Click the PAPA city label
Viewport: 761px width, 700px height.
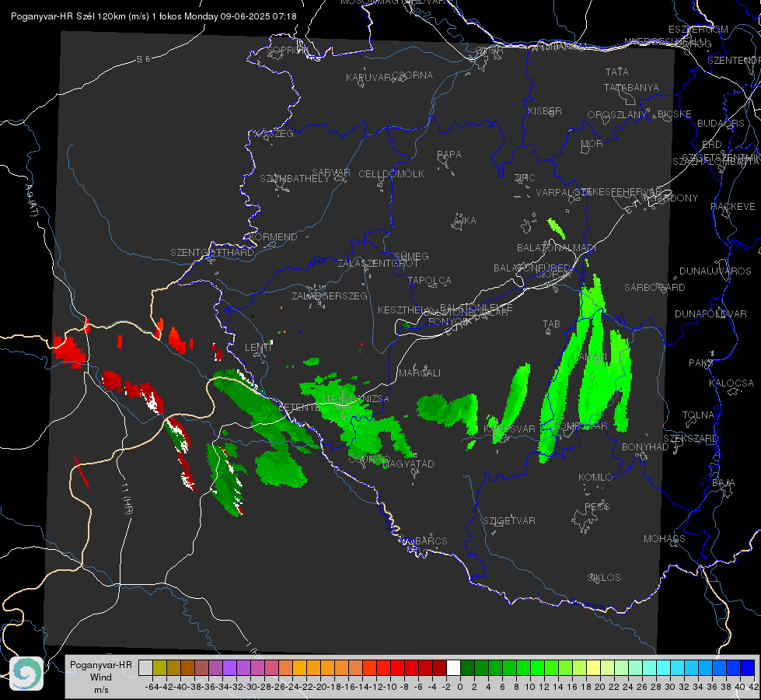[449, 155]
